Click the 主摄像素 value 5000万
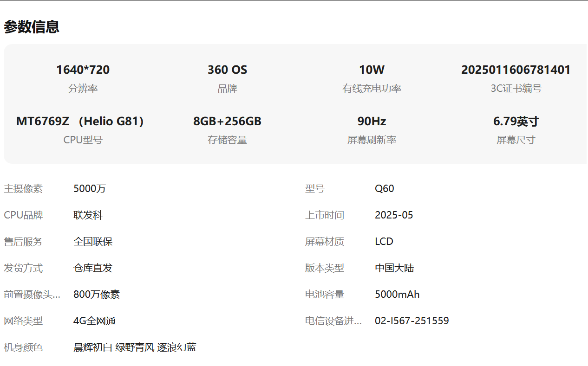The width and height of the screenshot is (588, 366). [x=90, y=189]
